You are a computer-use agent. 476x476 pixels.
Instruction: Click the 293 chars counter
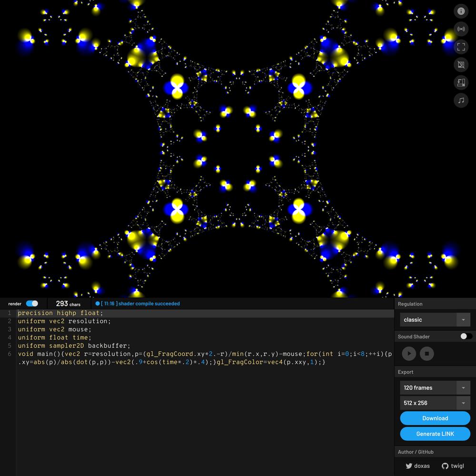pyautogui.click(x=68, y=304)
